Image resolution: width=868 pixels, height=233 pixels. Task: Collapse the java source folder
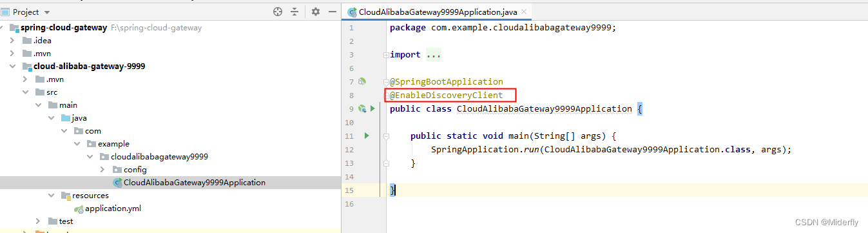(x=51, y=118)
